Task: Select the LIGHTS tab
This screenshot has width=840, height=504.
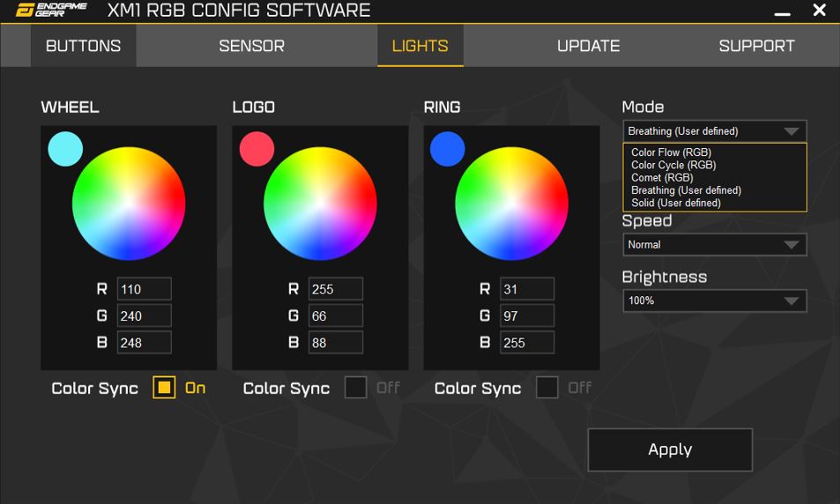Action: (420, 46)
